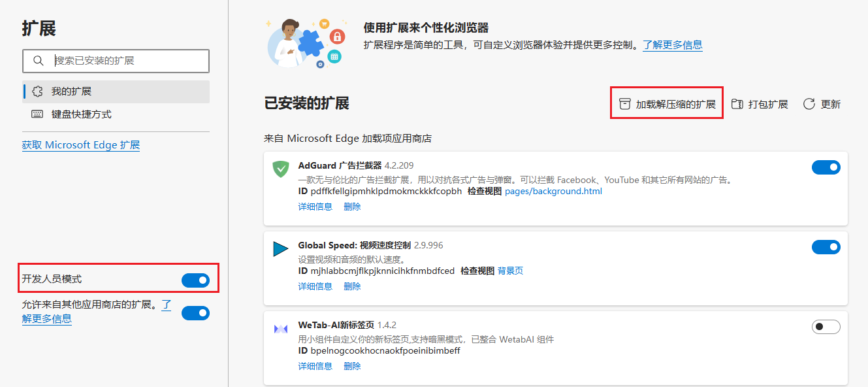Click the AdGuard green shield icon
Viewport: 868px width, 387px height.
coord(281,169)
